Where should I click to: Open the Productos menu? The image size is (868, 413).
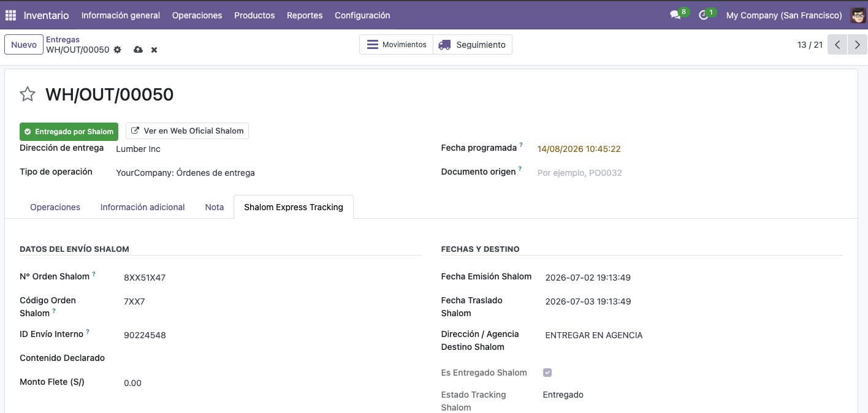[x=254, y=15]
